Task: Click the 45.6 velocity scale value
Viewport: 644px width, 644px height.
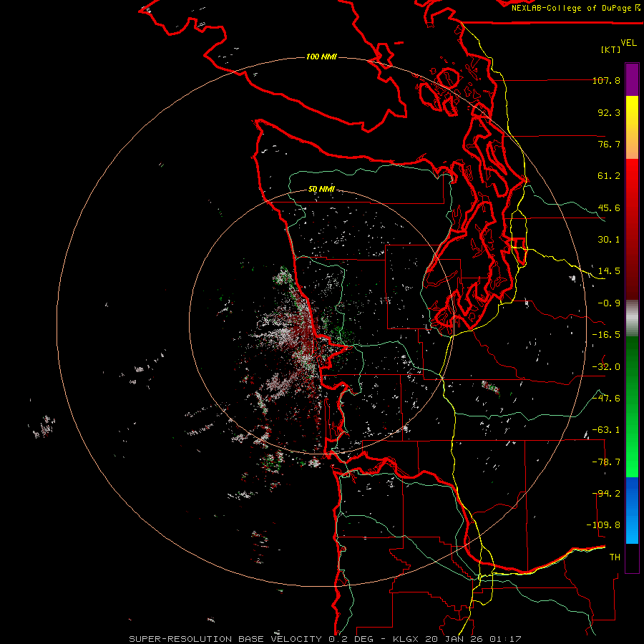Action: tap(609, 208)
